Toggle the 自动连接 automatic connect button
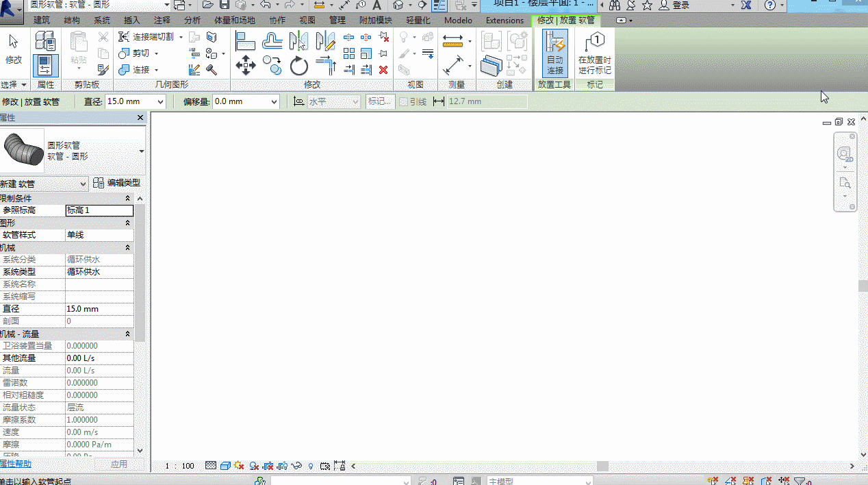This screenshot has height=485, width=868. (555, 53)
